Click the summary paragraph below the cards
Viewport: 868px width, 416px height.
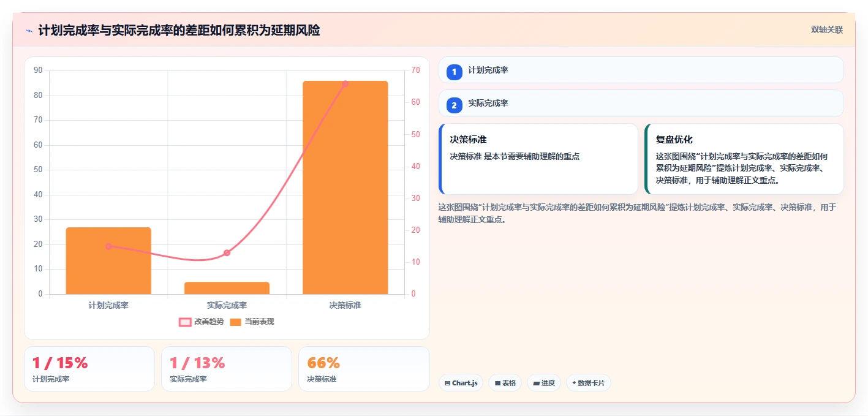pyautogui.click(x=638, y=213)
